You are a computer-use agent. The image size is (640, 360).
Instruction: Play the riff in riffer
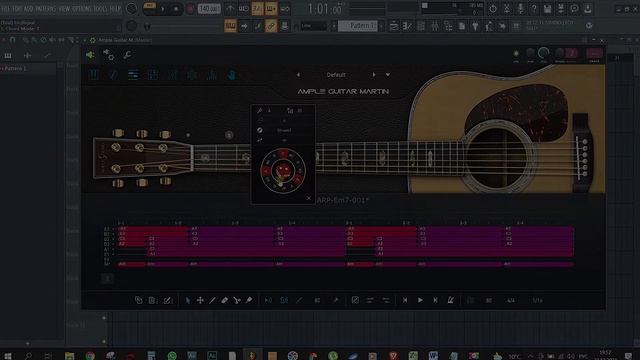(x=420, y=300)
